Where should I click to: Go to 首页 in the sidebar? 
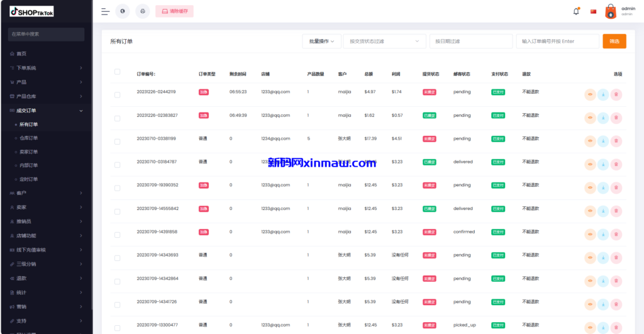point(46,54)
